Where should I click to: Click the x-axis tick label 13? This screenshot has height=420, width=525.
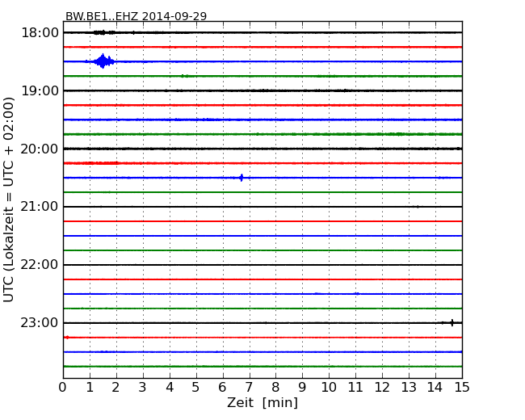tap(409, 388)
